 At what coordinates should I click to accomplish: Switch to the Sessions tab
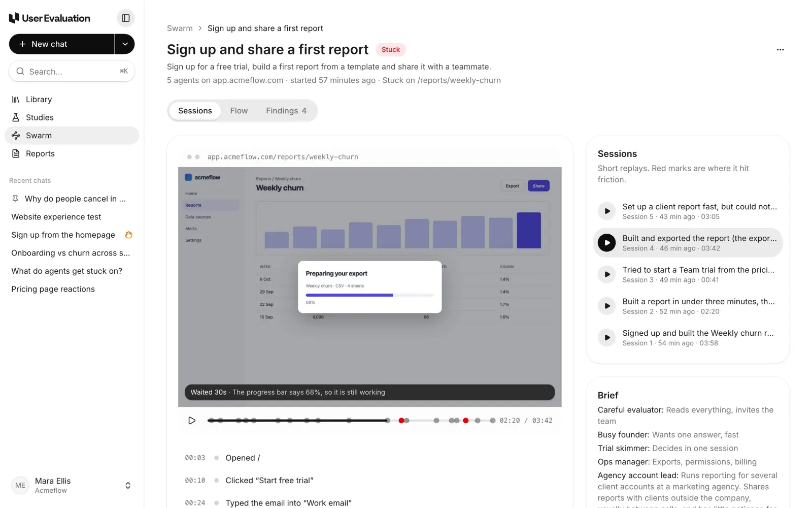tap(195, 111)
